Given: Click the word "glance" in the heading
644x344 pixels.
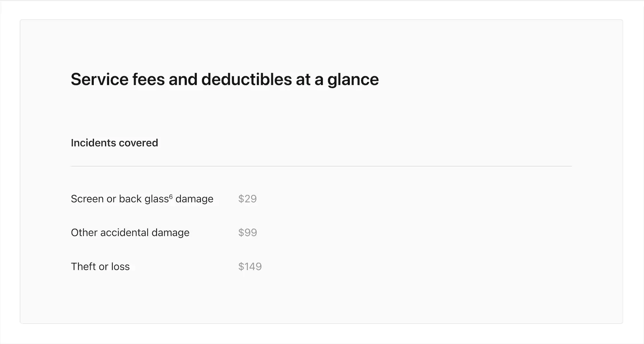Looking at the screenshot, I should 353,80.
